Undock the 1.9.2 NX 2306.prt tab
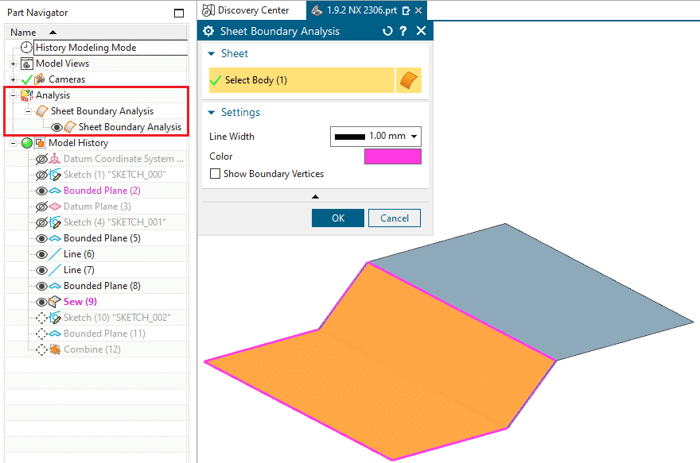The image size is (700, 463). pos(406,10)
